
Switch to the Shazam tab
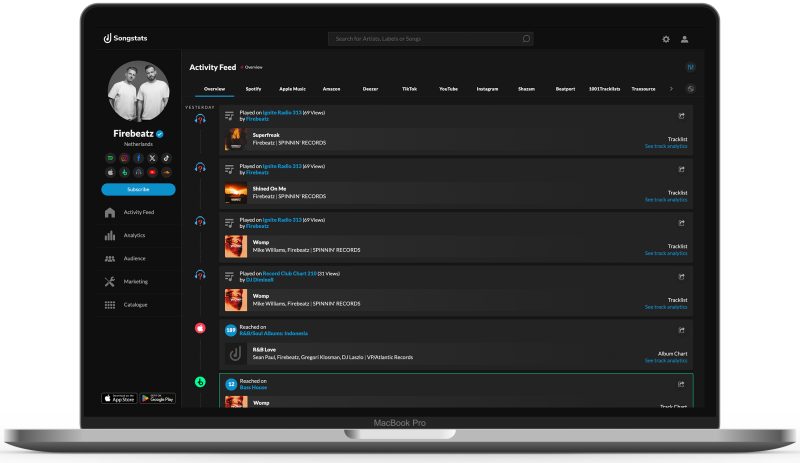pos(527,89)
